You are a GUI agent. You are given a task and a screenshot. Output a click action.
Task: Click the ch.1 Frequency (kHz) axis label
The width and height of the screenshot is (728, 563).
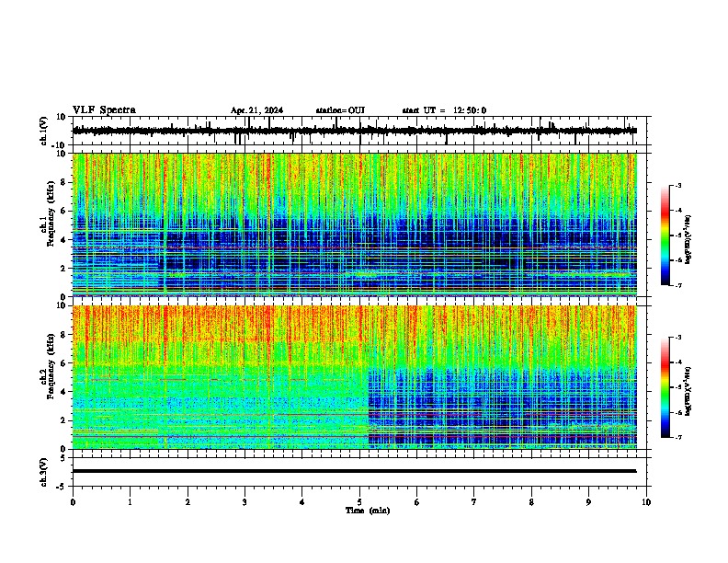(x=50, y=212)
